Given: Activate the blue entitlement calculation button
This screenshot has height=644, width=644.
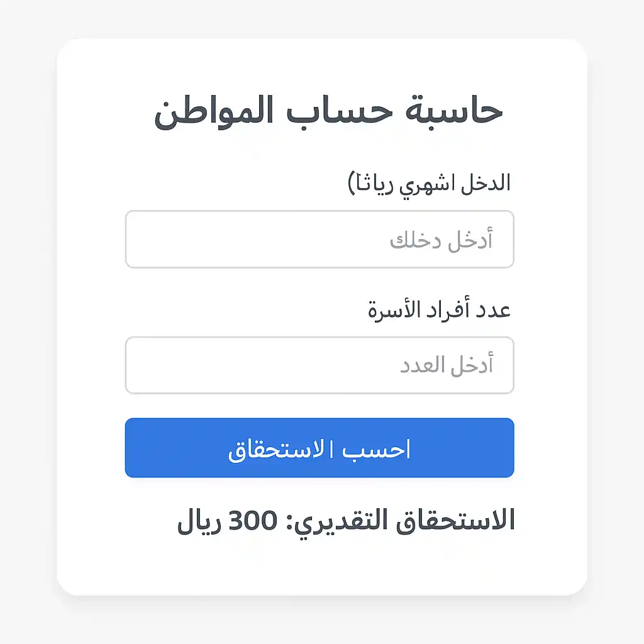Looking at the screenshot, I should point(319,447).
